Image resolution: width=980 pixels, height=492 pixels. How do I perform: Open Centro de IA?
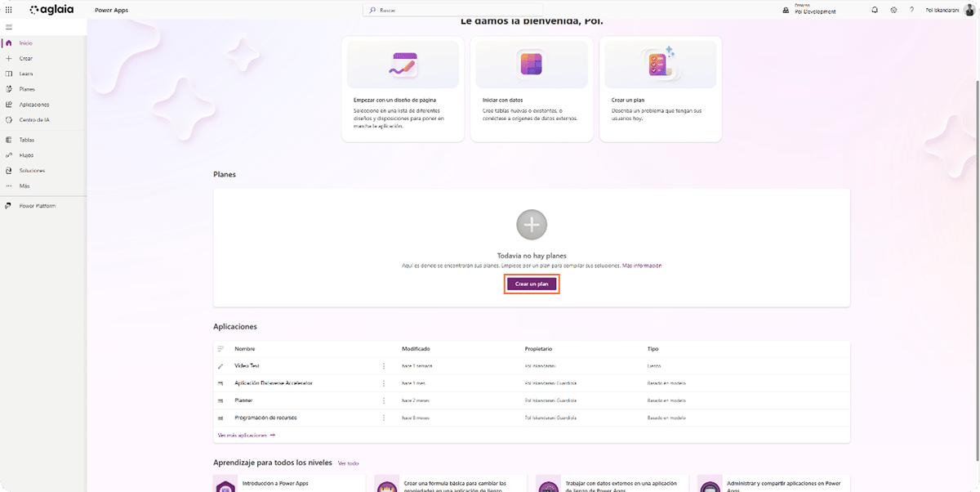33,119
